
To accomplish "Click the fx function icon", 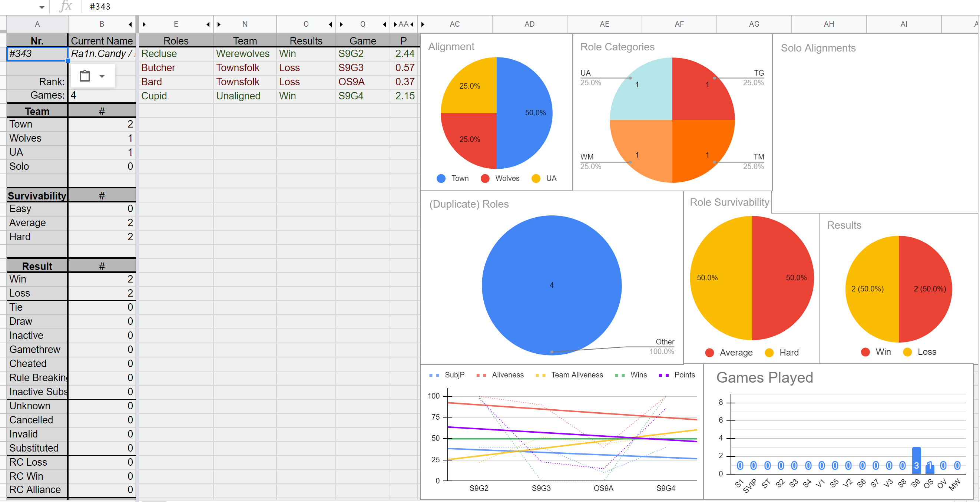I will 66,6.
